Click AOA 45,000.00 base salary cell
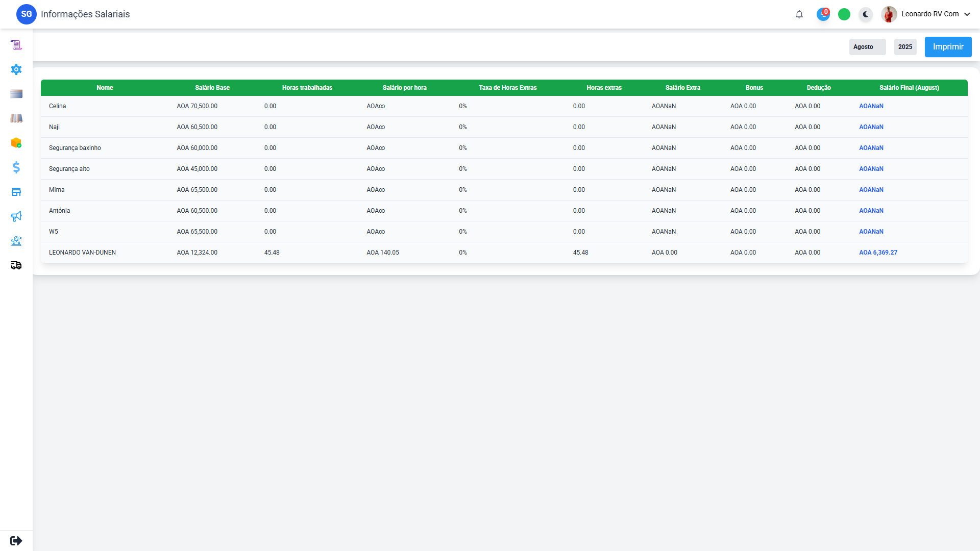 point(197,169)
